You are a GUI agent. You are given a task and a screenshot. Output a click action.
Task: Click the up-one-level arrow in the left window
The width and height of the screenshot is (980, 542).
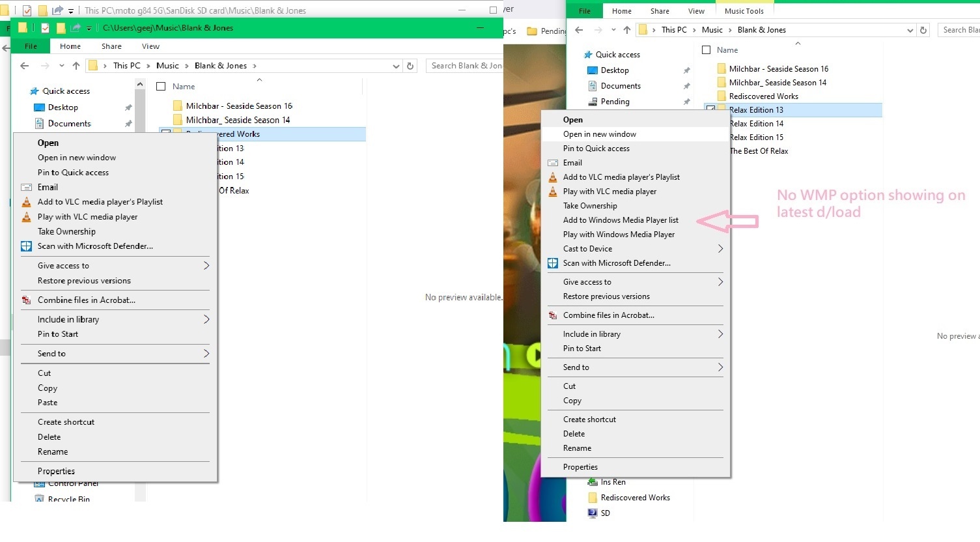[x=76, y=66]
